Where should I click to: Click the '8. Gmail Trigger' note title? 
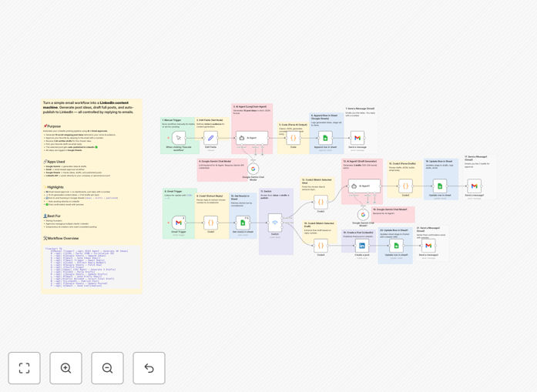pyautogui.click(x=173, y=191)
